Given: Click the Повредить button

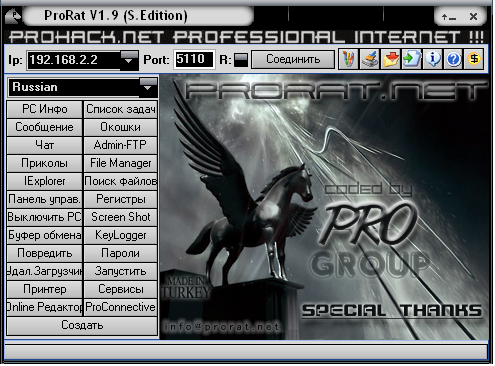Looking at the screenshot, I should coord(44,253).
